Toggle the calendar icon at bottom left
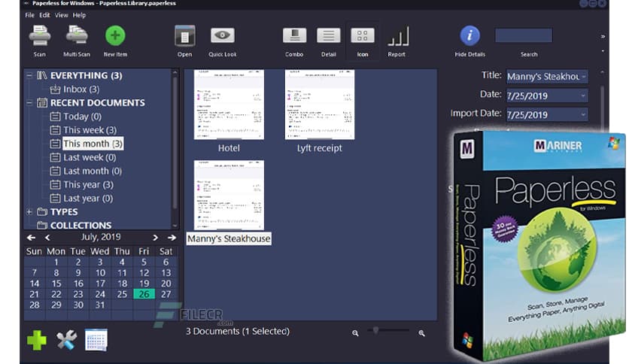Image resolution: width=629 pixels, height=364 pixels. point(96,341)
